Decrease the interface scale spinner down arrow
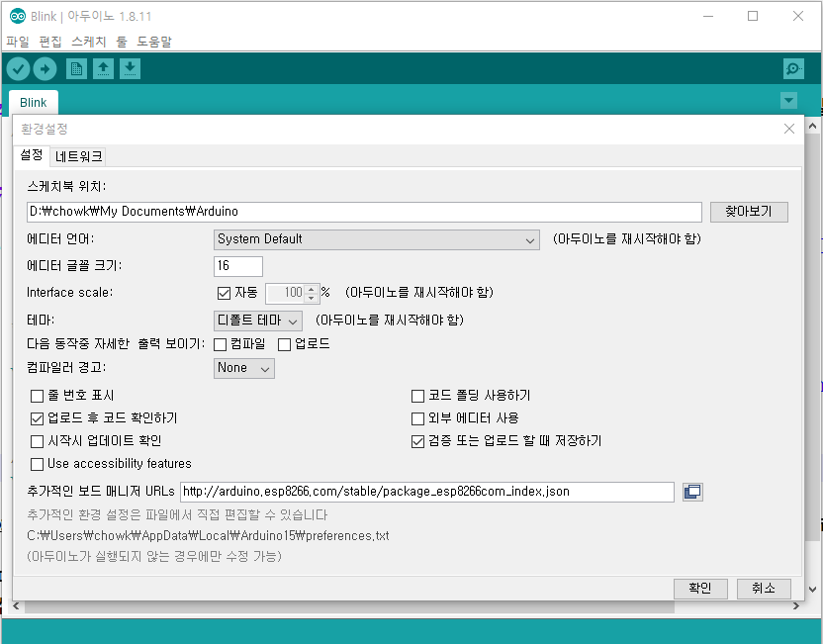823x644 pixels. point(312,298)
